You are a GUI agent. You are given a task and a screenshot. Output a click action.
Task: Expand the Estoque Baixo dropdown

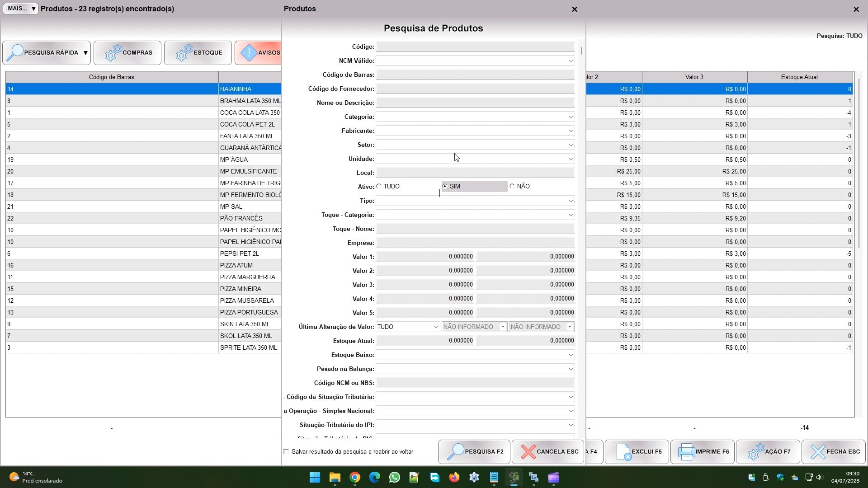coord(571,355)
